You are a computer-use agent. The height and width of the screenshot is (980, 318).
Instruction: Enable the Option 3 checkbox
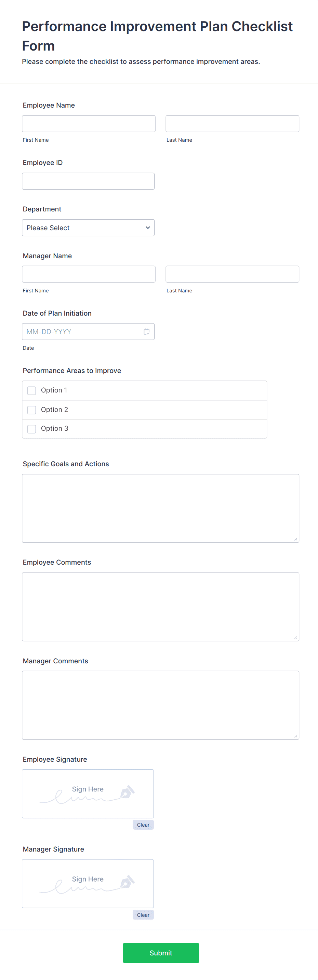(31, 429)
